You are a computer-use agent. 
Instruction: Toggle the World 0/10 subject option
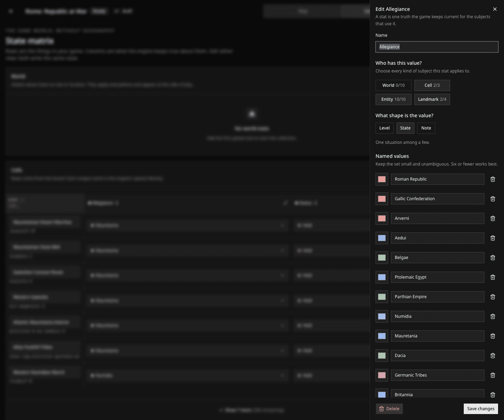pyautogui.click(x=393, y=85)
